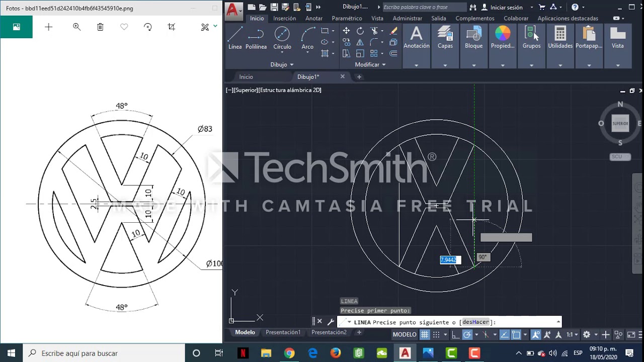Image resolution: width=644 pixels, height=362 pixels.
Task: Activate the Move (Desplazar) tool
Action: [x=346, y=31]
